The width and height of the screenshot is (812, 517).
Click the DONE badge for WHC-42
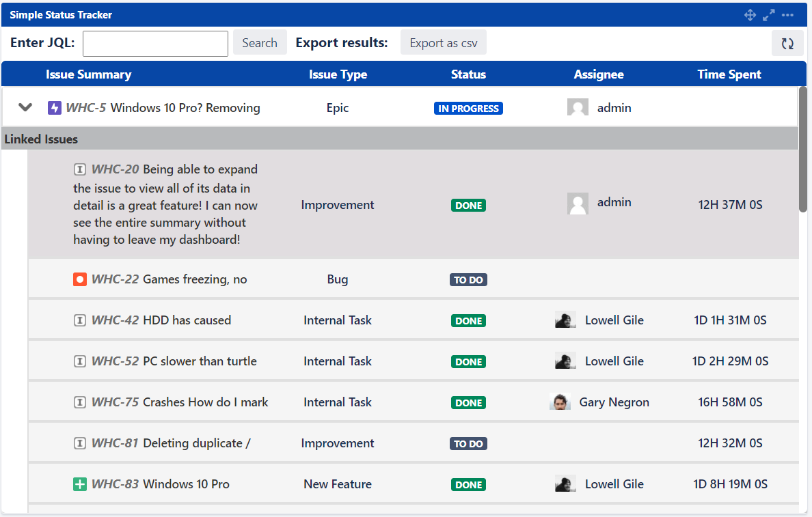469,321
